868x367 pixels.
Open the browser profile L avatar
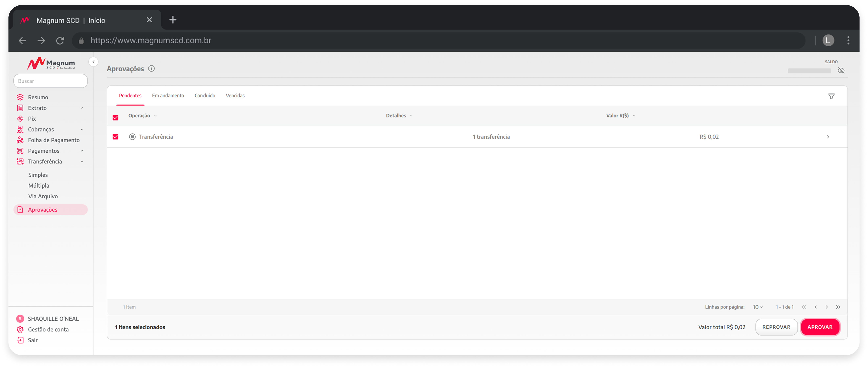click(x=828, y=40)
